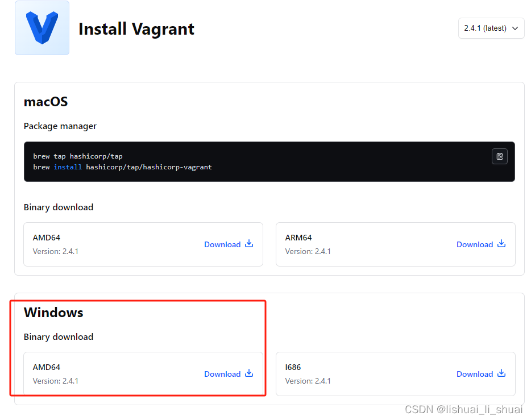The width and height of the screenshot is (531, 420).
Task: Click the Install Vagrant page title
Action: (x=136, y=28)
